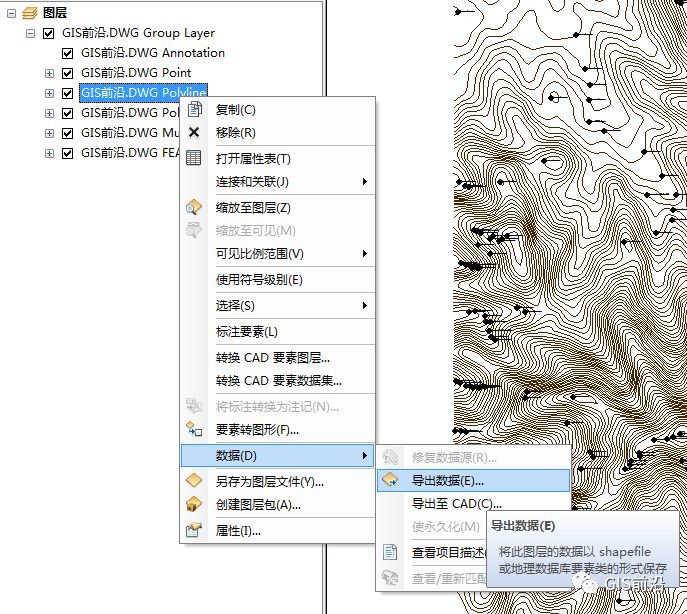This screenshot has width=687, height=614.
Task: Click the greyed icon beside 查看/重新匹配
Action: tap(390, 578)
